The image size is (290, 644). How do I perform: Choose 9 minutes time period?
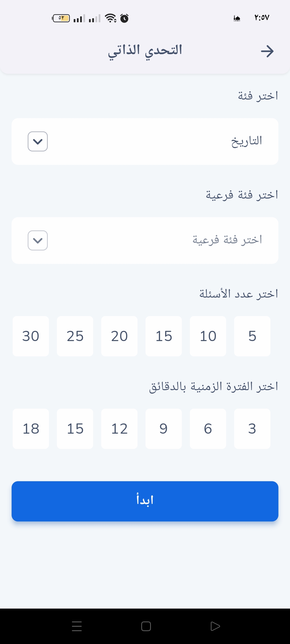[164, 429]
